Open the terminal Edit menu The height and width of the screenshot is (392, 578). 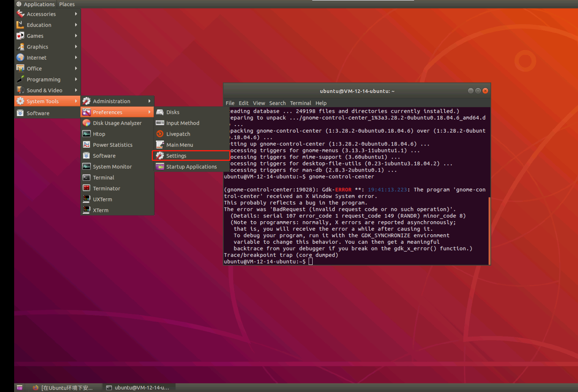coord(244,103)
